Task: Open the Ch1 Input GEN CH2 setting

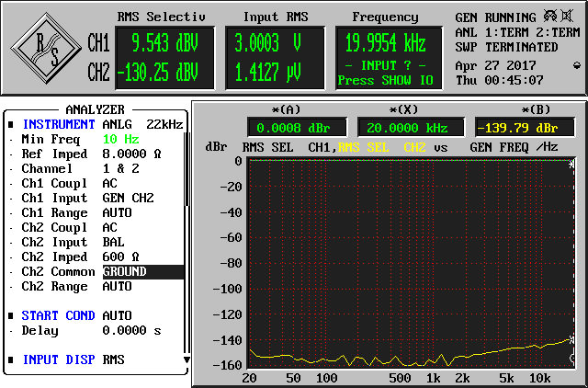Action: [129, 198]
